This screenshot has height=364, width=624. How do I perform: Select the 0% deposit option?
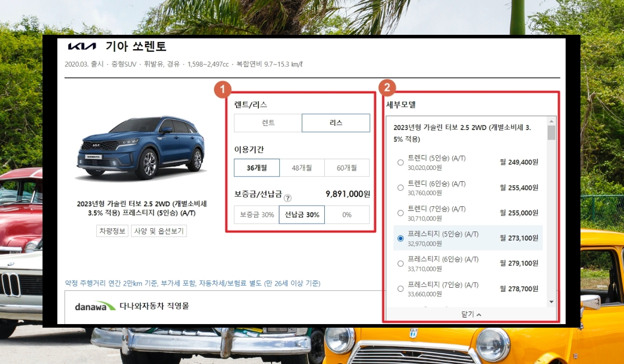click(x=347, y=215)
